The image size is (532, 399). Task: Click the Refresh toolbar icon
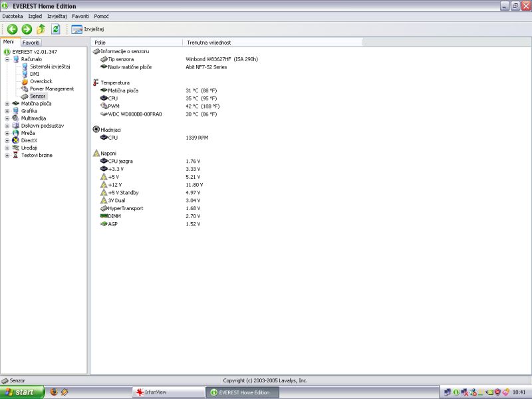56,29
